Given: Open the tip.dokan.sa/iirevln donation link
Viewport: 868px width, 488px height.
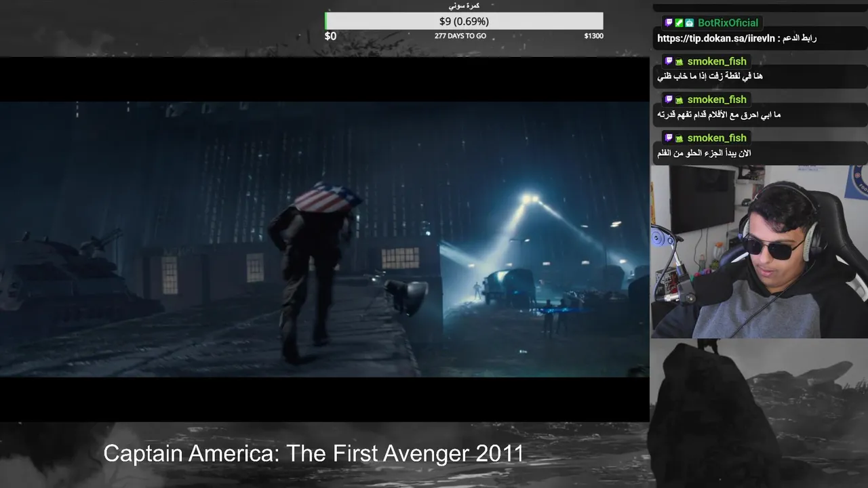Looking at the screenshot, I should [x=715, y=39].
